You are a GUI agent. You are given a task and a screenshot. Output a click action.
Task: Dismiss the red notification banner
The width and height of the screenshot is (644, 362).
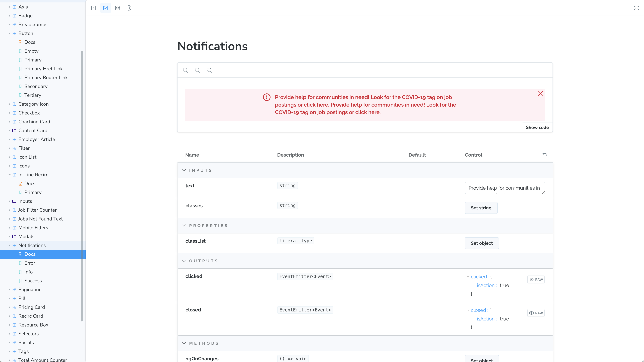click(x=540, y=94)
